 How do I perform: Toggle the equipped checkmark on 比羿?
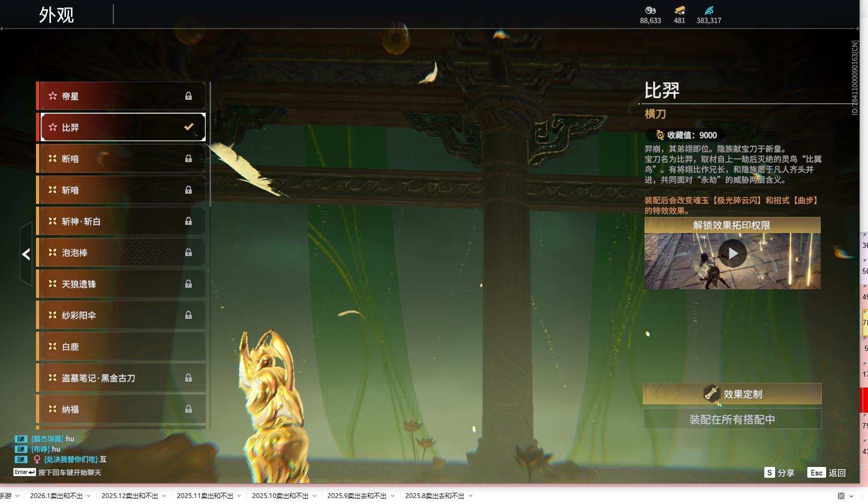click(189, 127)
